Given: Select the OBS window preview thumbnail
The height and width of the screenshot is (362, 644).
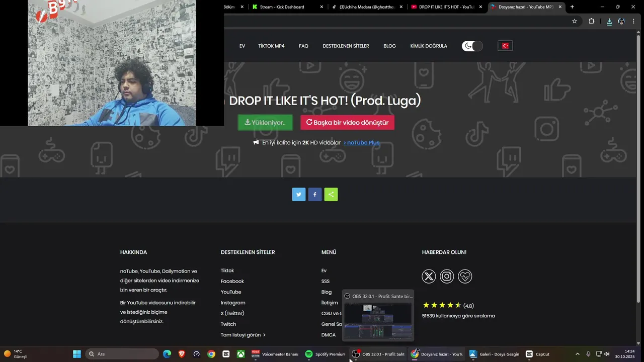Looking at the screenshot, I should (x=378, y=321).
